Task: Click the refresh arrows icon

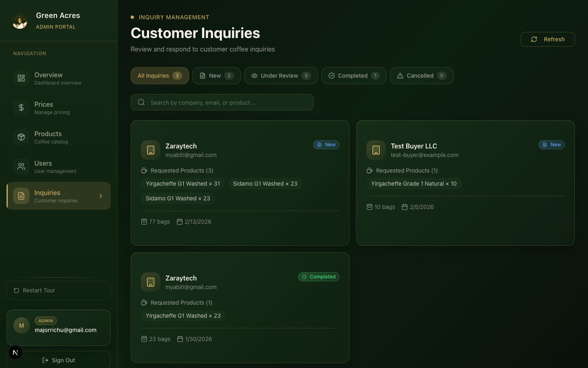Action: (534, 39)
